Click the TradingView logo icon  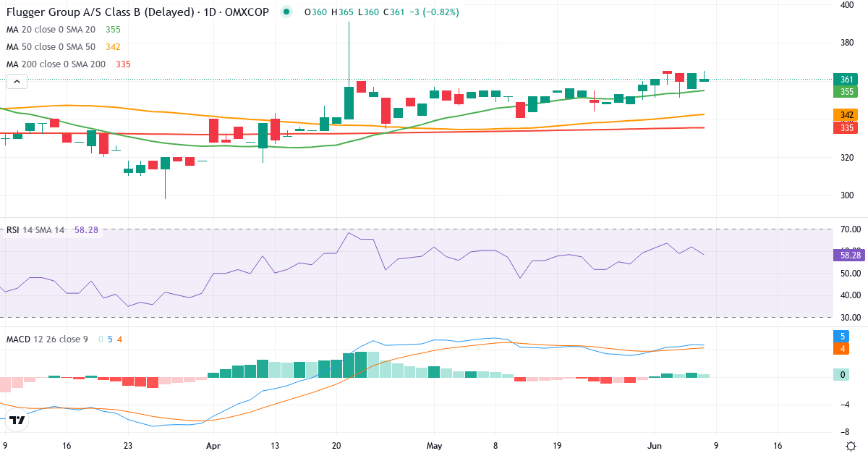click(x=18, y=419)
